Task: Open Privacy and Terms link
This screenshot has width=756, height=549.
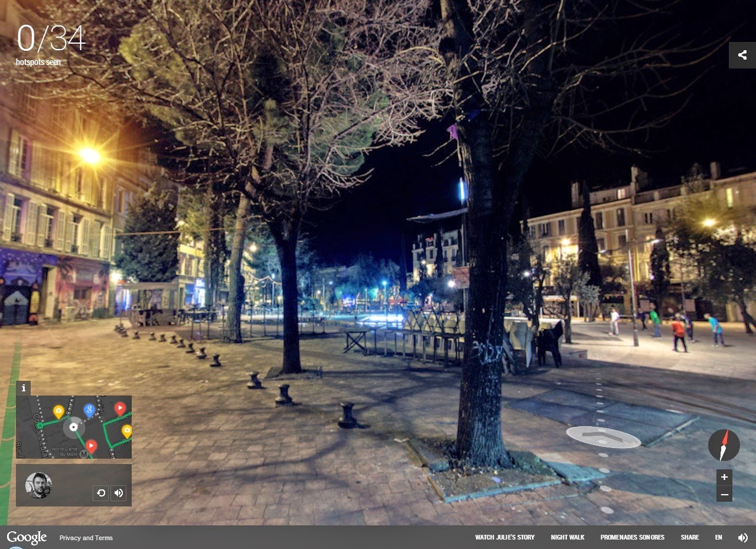Action: tap(86, 538)
